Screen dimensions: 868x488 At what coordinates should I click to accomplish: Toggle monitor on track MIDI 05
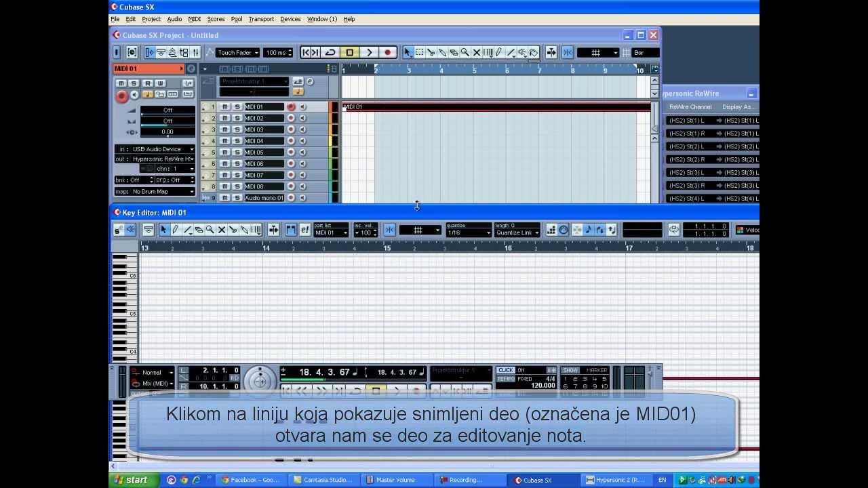302,152
